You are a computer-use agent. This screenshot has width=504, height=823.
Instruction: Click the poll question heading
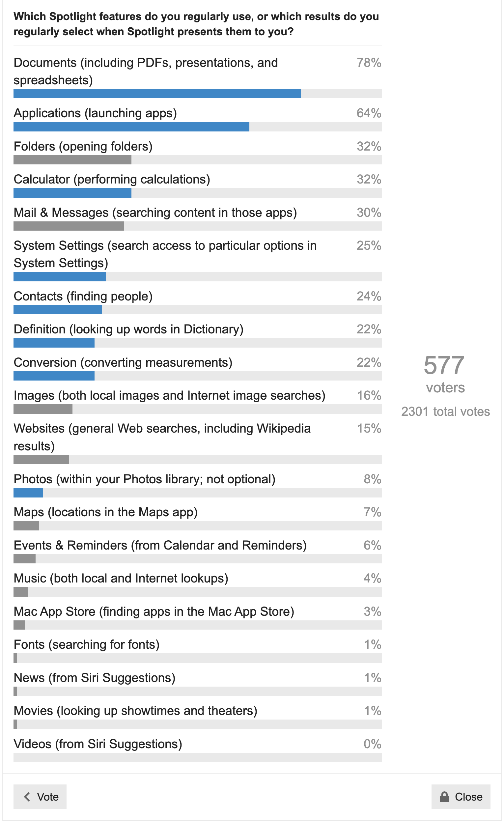(x=196, y=24)
